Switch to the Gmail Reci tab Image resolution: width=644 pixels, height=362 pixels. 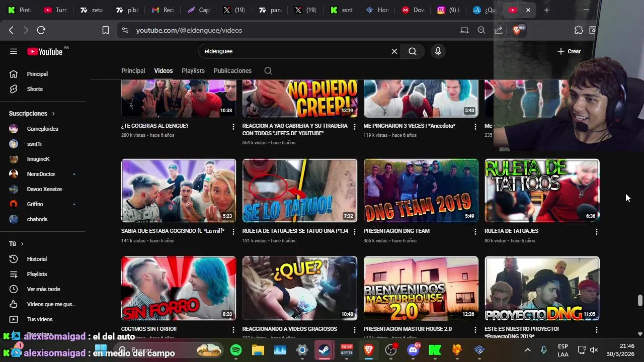[162, 10]
